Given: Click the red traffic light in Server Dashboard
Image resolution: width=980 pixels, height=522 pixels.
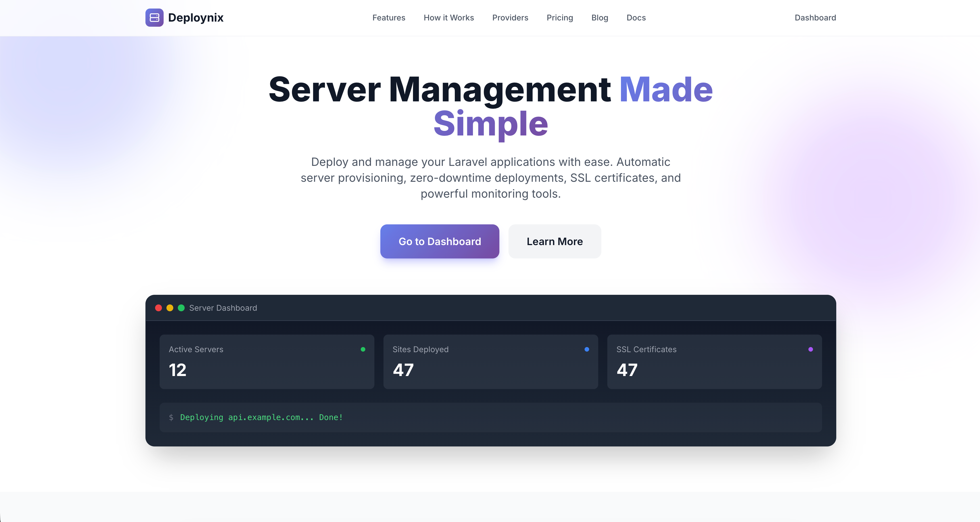Looking at the screenshot, I should click(x=159, y=308).
